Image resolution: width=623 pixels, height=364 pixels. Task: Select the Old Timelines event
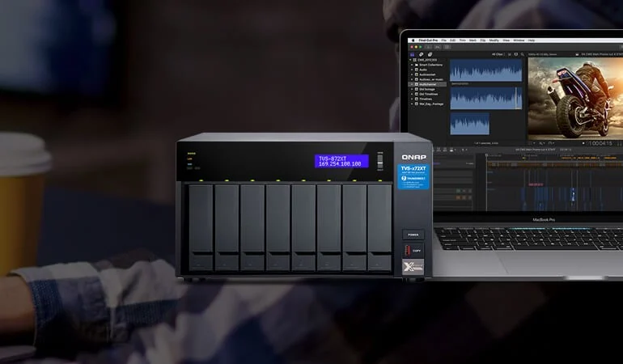pos(429,94)
